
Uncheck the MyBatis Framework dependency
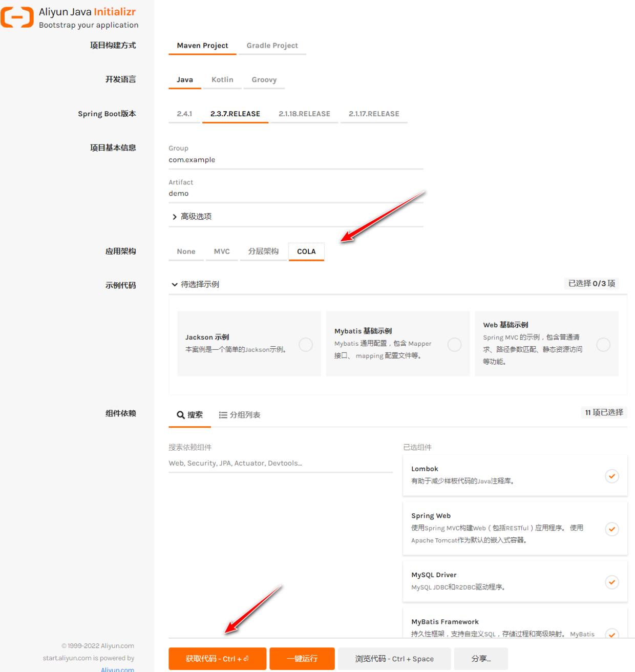pos(612,634)
